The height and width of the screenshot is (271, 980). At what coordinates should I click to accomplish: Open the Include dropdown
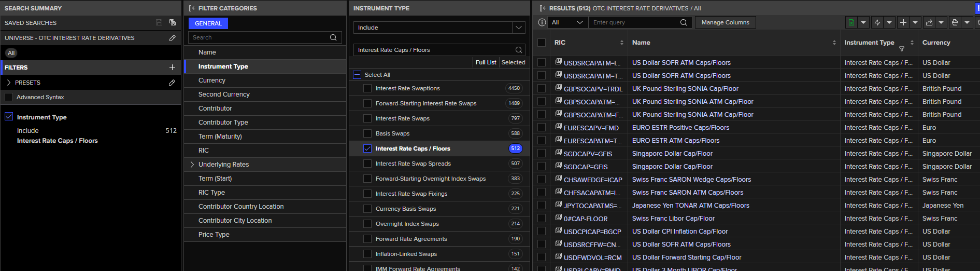coord(439,28)
